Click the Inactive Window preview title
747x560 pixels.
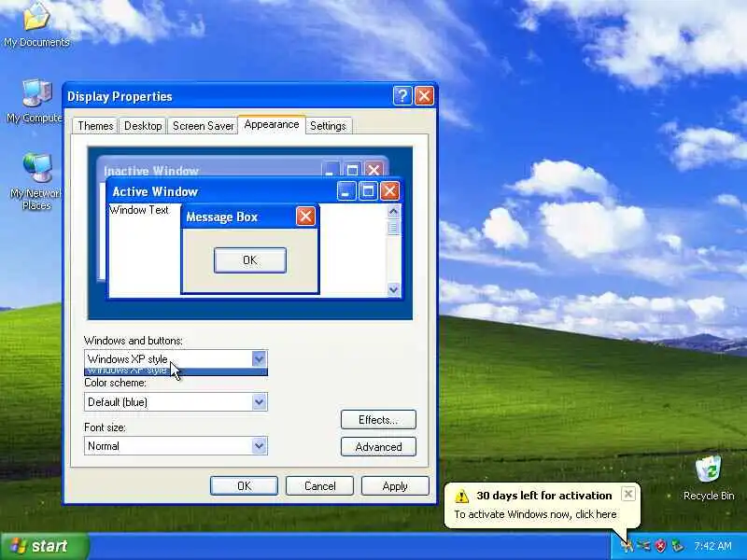pyautogui.click(x=151, y=171)
